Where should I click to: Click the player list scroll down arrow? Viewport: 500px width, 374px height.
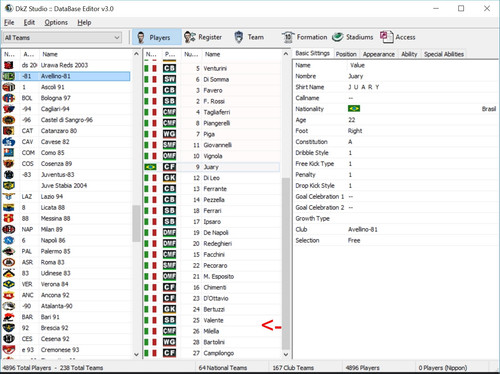[x=286, y=354]
